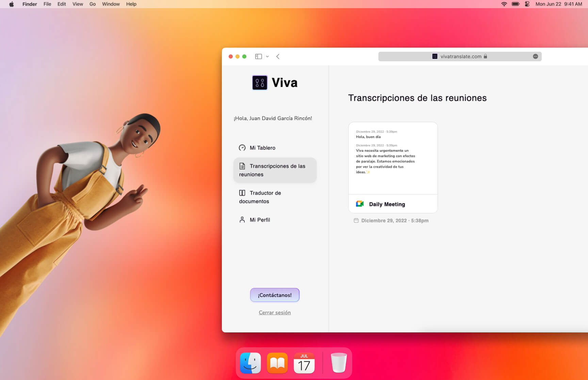The height and width of the screenshot is (380, 588).
Task: Close the browser window with red button
Action: 231,56
